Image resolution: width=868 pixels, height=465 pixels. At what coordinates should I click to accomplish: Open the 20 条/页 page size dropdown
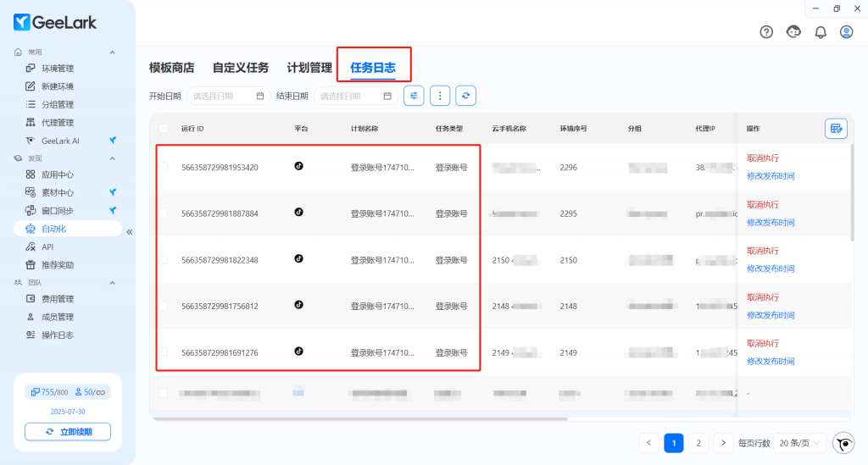799,443
